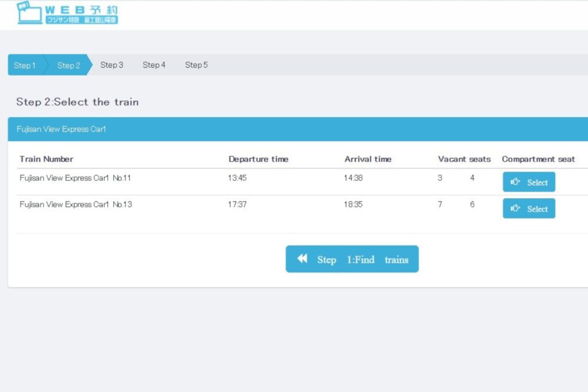Viewport: 588px width, 392px height.
Task: Click the Compartment seat column header
Action: coord(538,159)
